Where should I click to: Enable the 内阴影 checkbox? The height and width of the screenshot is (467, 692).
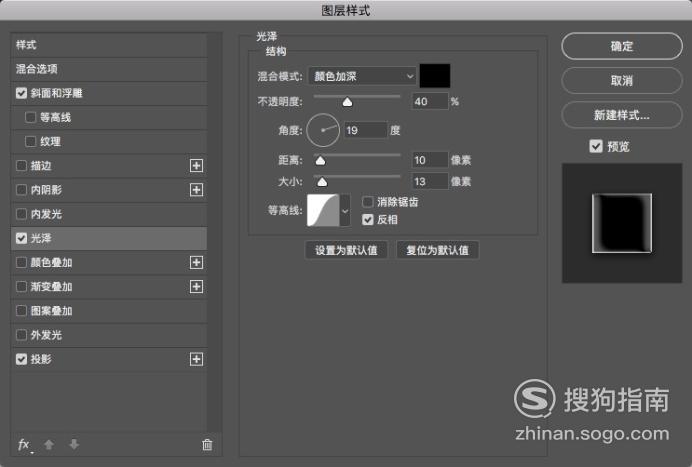pos(21,190)
